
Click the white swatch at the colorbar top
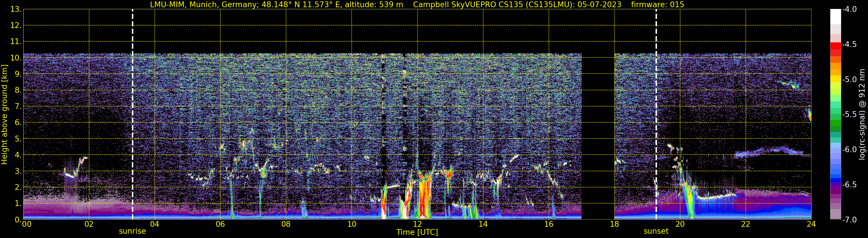click(836, 16)
